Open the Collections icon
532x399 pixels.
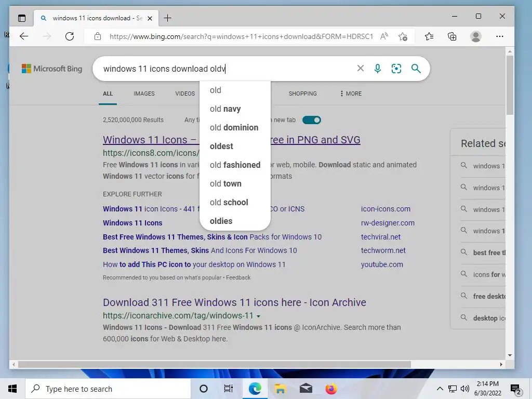[452, 36]
